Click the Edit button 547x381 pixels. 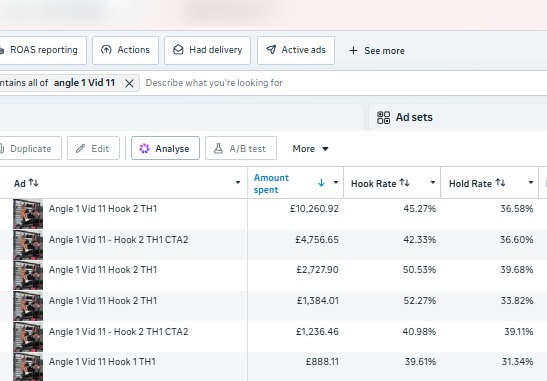pos(93,149)
